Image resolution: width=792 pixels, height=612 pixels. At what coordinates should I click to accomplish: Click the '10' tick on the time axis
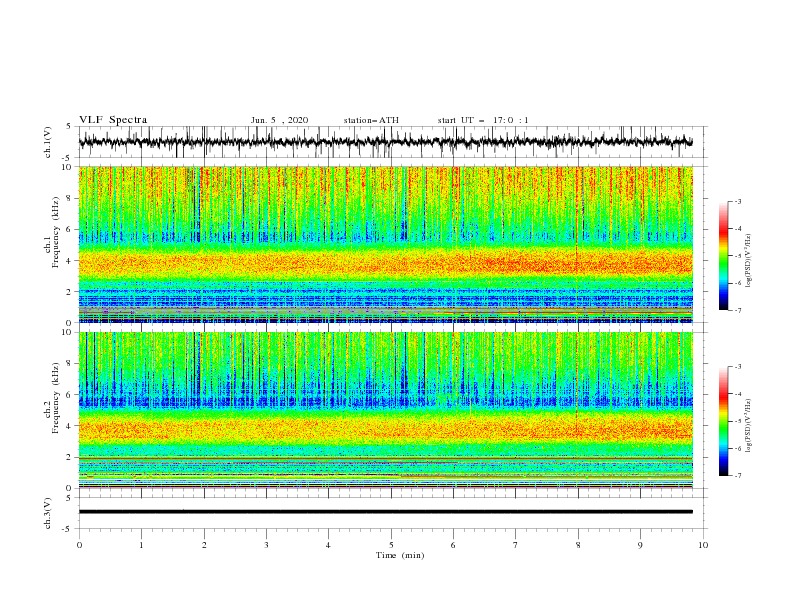[703, 545]
